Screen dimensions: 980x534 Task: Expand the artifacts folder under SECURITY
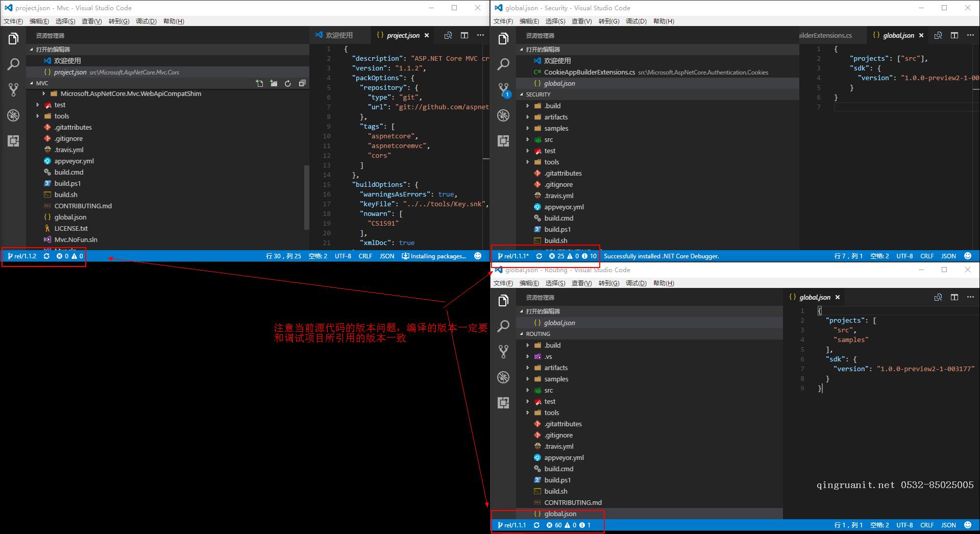pyautogui.click(x=555, y=117)
